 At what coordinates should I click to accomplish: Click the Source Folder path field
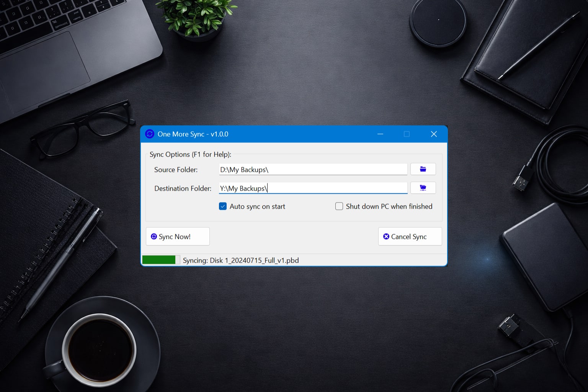(313, 170)
